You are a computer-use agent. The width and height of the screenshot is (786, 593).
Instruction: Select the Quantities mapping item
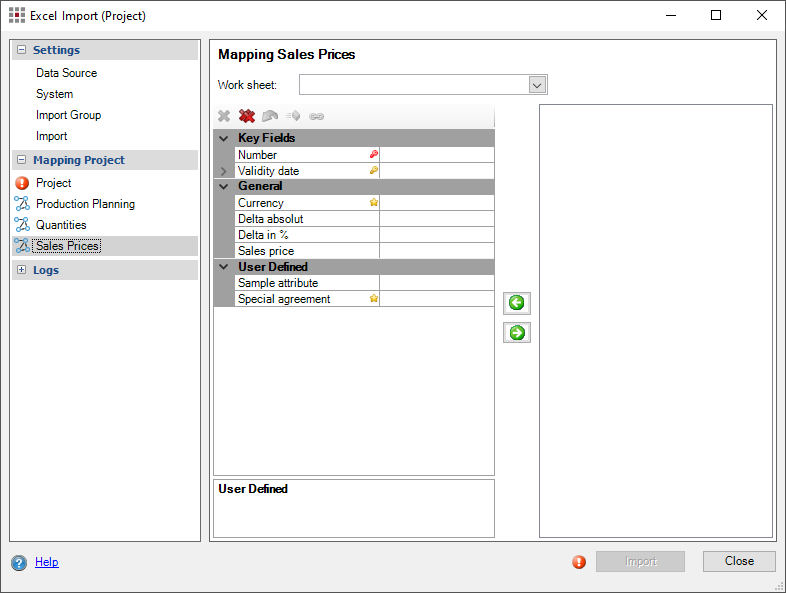(61, 225)
